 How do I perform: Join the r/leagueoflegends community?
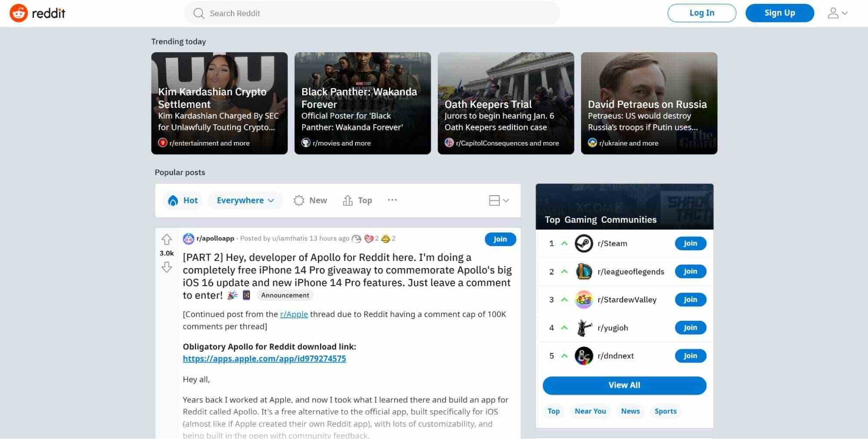click(x=690, y=271)
